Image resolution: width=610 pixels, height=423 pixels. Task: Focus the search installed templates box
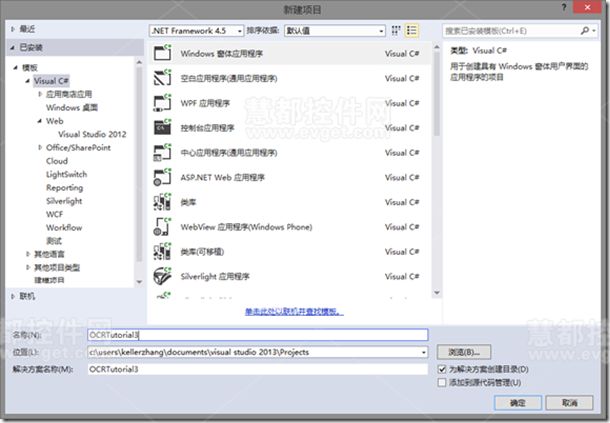click(511, 30)
